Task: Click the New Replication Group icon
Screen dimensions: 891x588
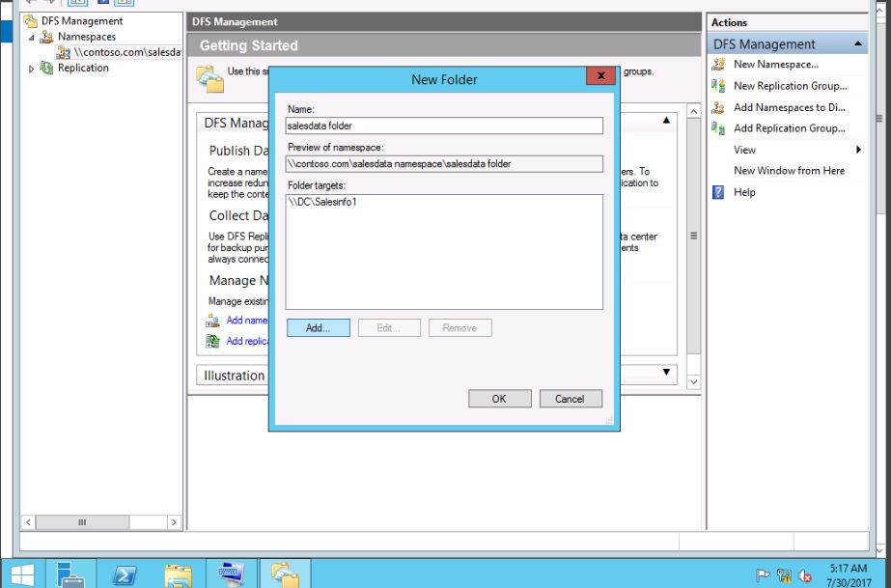Action: (x=718, y=86)
